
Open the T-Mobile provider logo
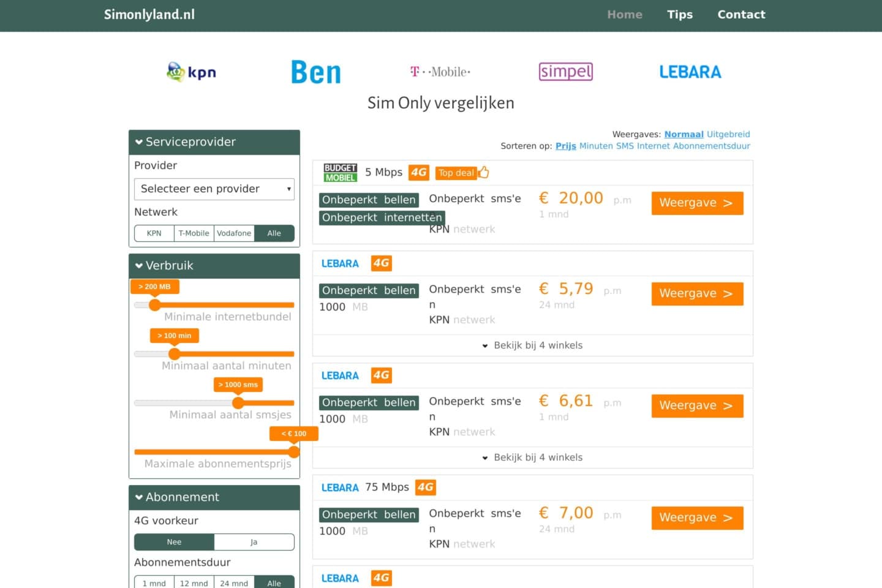pyautogui.click(x=440, y=72)
